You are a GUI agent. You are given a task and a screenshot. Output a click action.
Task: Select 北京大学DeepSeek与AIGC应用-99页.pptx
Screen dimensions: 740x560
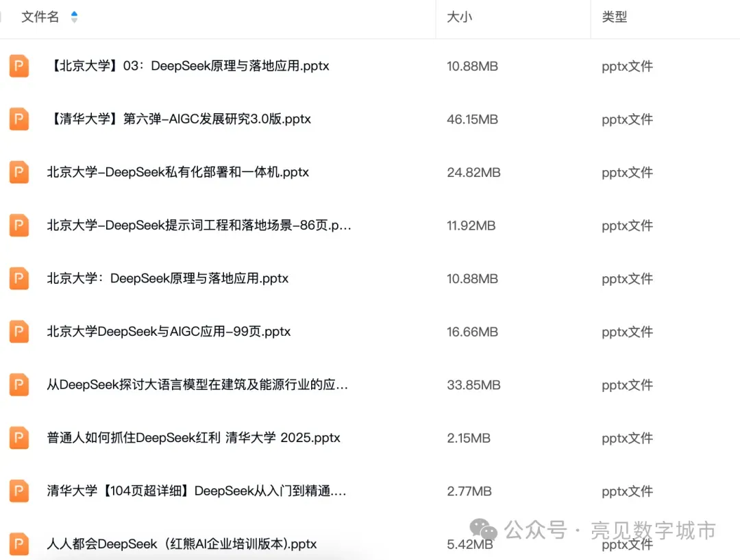click(x=169, y=332)
